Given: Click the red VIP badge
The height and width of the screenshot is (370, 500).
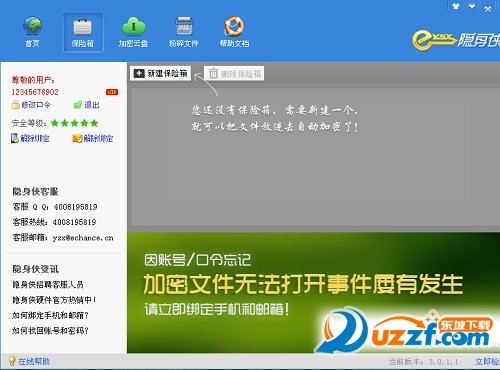Looking at the screenshot, I should pos(112,92).
